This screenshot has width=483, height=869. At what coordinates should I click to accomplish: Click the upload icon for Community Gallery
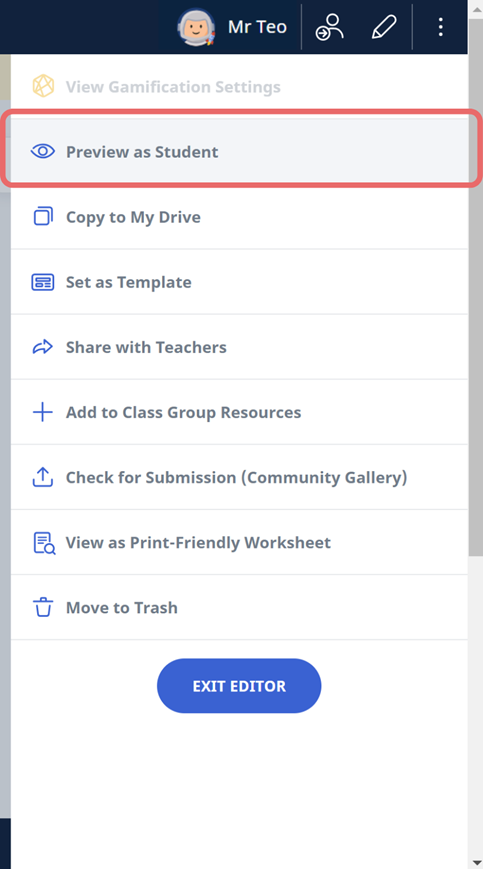click(43, 477)
